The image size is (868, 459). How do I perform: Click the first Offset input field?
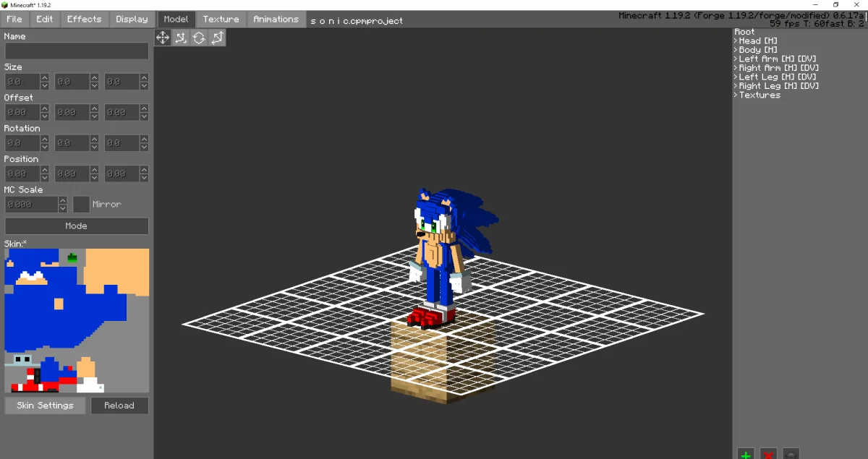pos(22,113)
